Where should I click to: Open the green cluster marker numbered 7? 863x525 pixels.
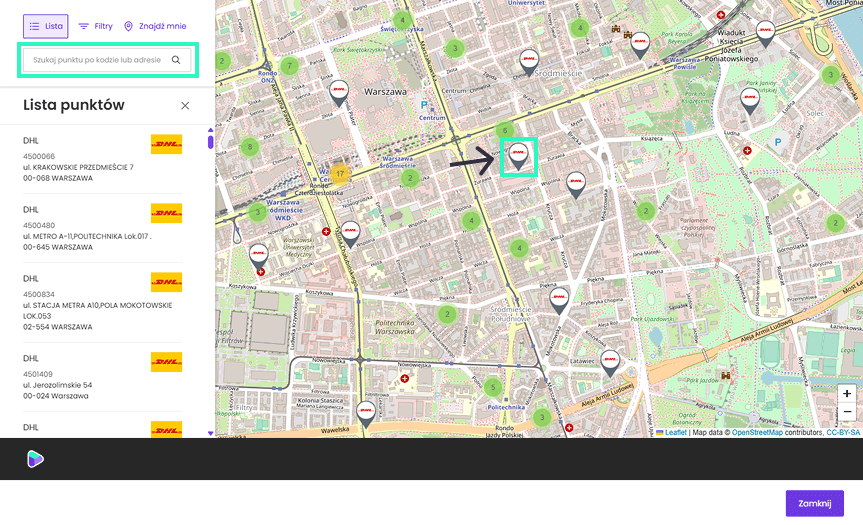click(x=290, y=67)
